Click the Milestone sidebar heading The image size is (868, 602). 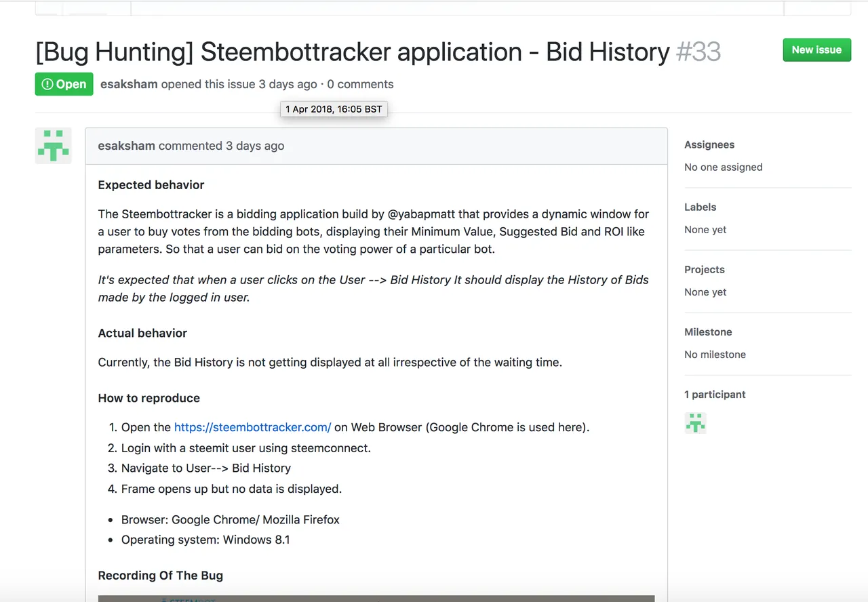pyautogui.click(x=708, y=332)
